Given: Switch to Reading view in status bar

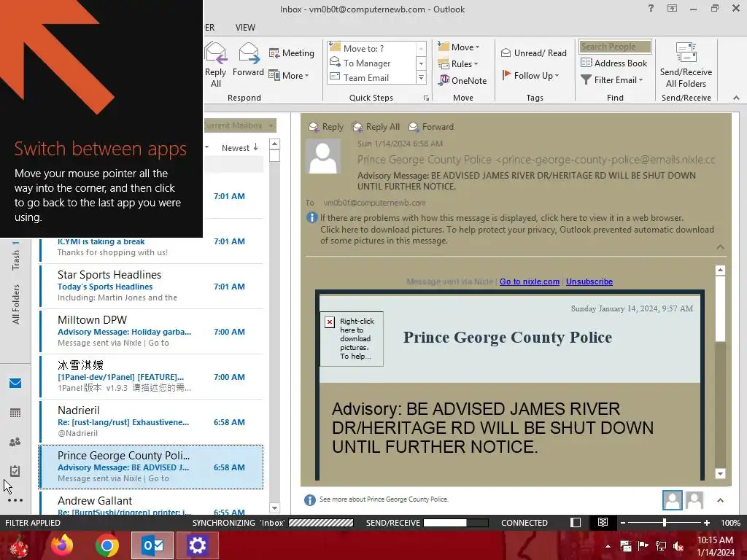Looking at the screenshot, I should pos(603,523).
